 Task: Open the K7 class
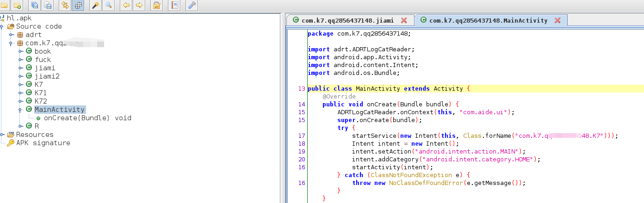tap(38, 85)
